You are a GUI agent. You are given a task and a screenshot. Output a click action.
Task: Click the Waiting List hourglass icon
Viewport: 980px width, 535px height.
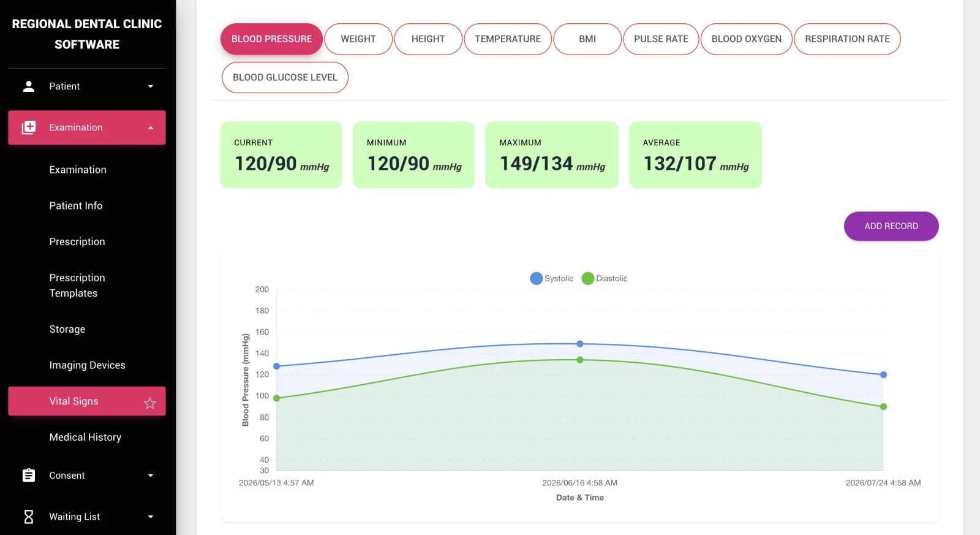(29, 517)
